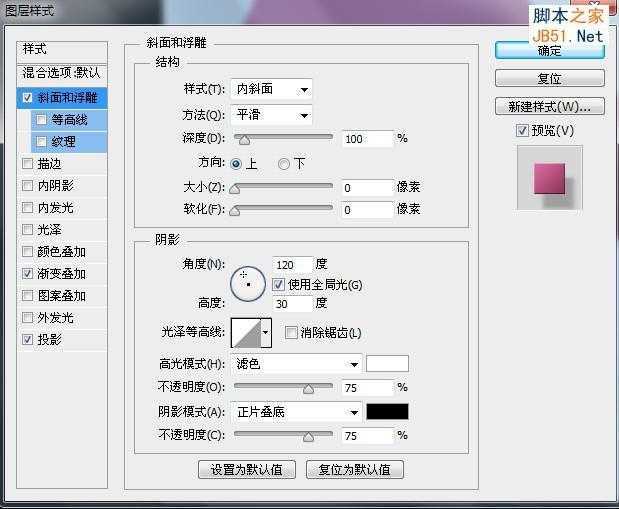Open the 外发光 style settings
Image resolution: width=619 pixels, height=509 pixels.
[x=62, y=317]
